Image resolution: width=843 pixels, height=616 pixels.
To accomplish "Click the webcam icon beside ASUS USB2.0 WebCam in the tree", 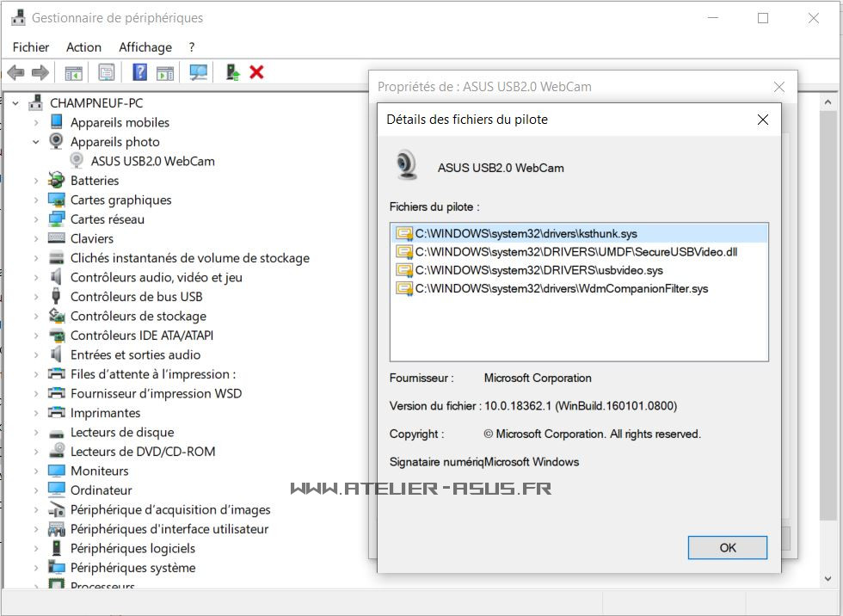I will 77,161.
